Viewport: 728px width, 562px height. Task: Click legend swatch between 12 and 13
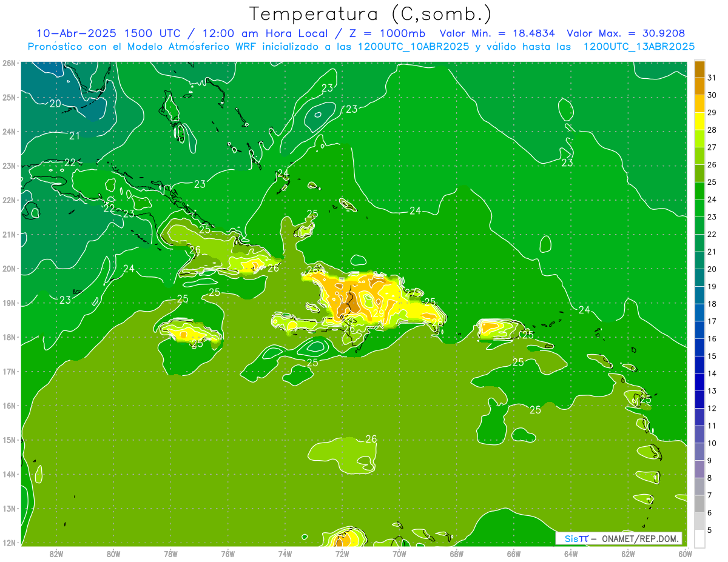tap(700, 400)
